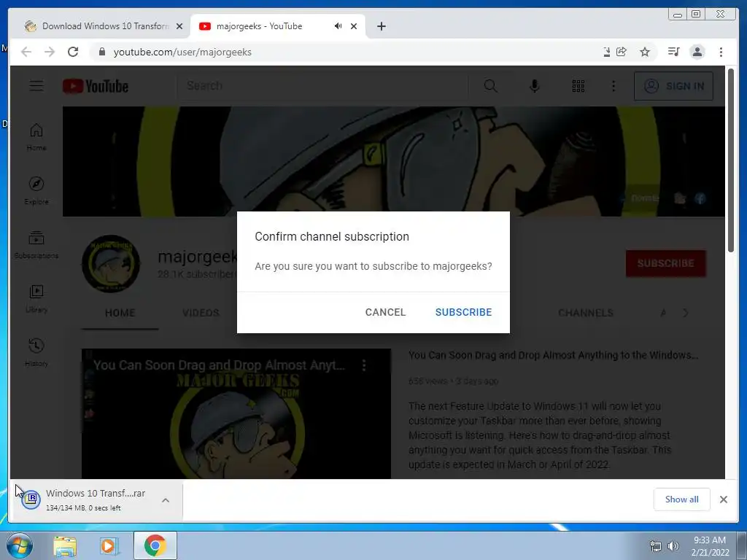This screenshot has width=747, height=560.
Task: Click CANCEL in the subscription dialog
Action: tap(385, 312)
